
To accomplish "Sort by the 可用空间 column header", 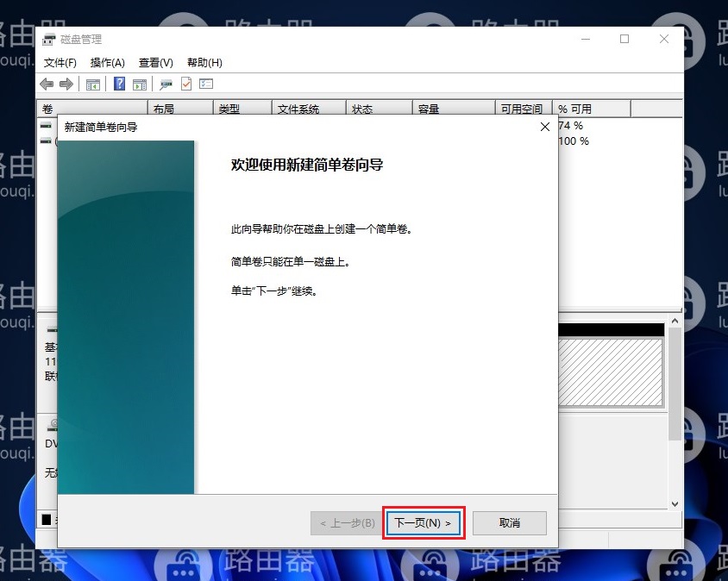I will 524,109.
